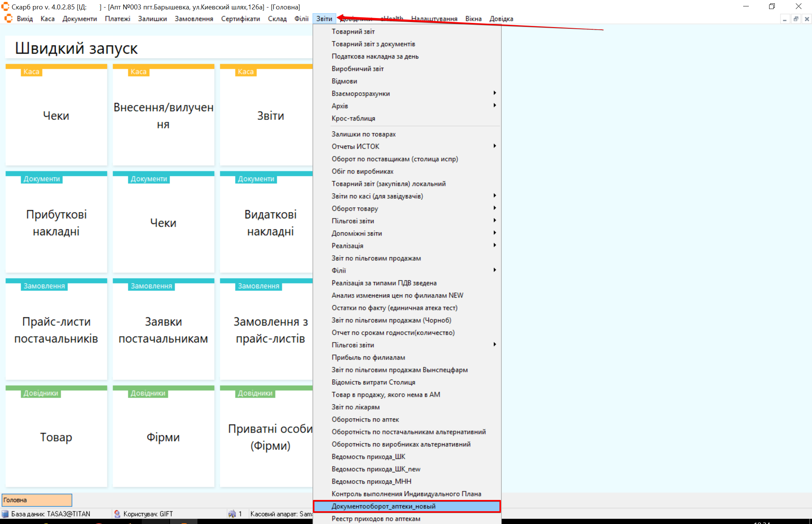Open the Фірми quick launch tile

point(163,437)
